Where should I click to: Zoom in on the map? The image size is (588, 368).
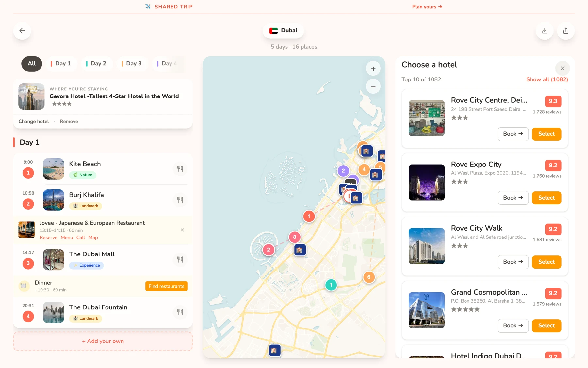373,69
